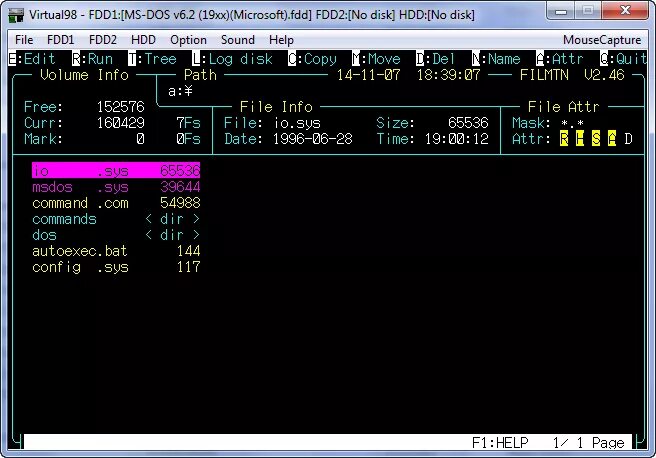Select the C:Copy command
Screen dimensions: 656x458
pyautogui.click(x=312, y=59)
